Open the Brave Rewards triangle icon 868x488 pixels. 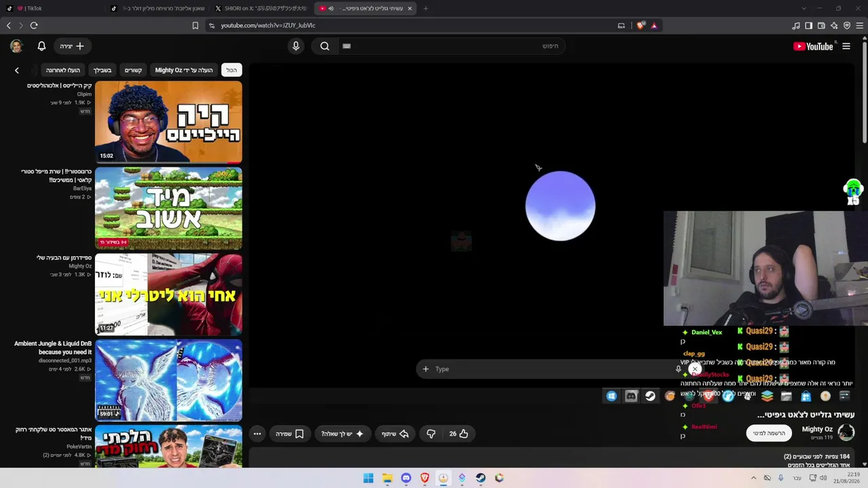[654, 25]
